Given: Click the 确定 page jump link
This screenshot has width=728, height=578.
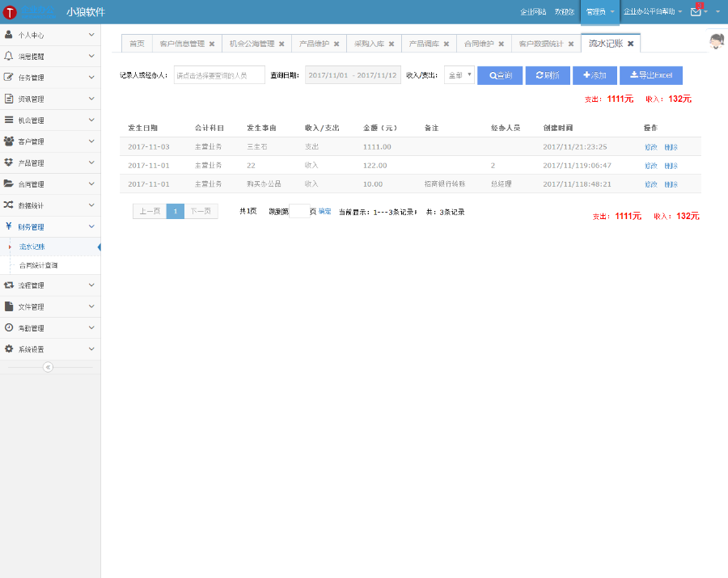Looking at the screenshot, I should click(324, 212).
